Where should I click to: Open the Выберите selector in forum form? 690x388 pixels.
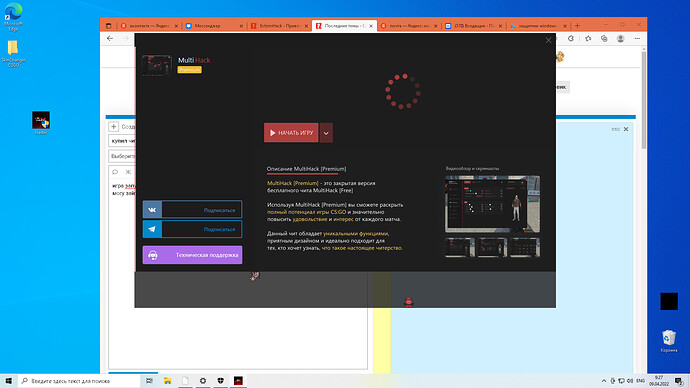(x=122, y=156)
